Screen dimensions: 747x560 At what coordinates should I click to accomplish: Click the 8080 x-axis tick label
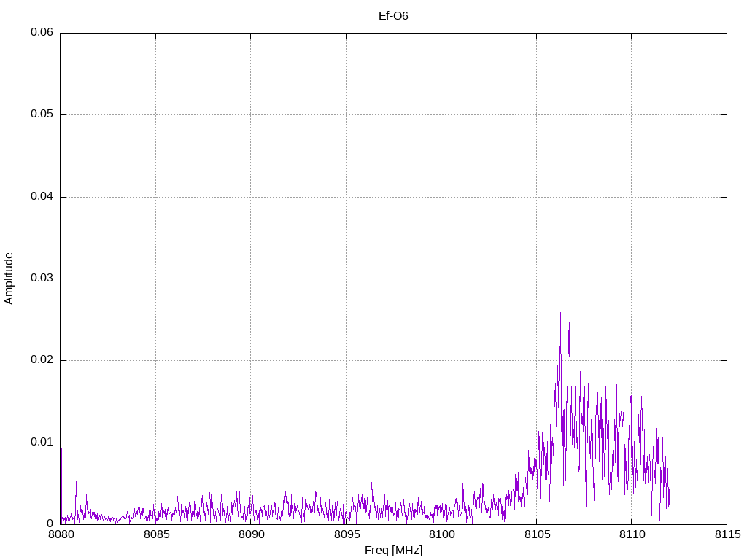tap(61, 536)
